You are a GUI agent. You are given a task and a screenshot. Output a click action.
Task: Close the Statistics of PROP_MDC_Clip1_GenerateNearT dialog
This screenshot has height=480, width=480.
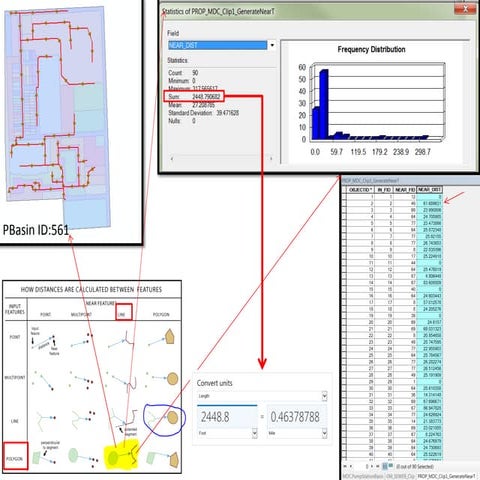tap(466, 9)
